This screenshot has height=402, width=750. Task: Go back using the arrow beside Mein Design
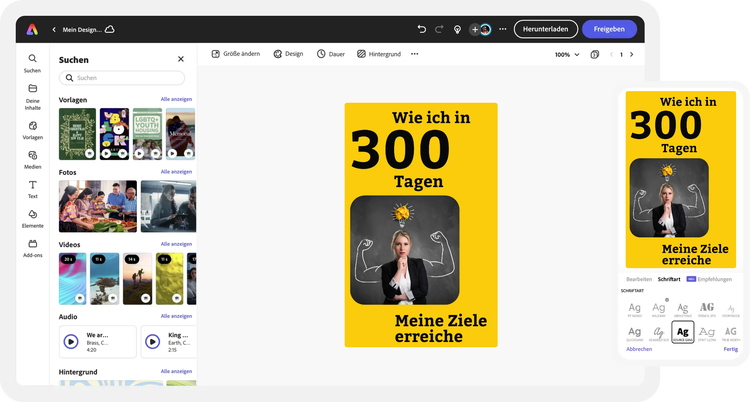[54, 30]
